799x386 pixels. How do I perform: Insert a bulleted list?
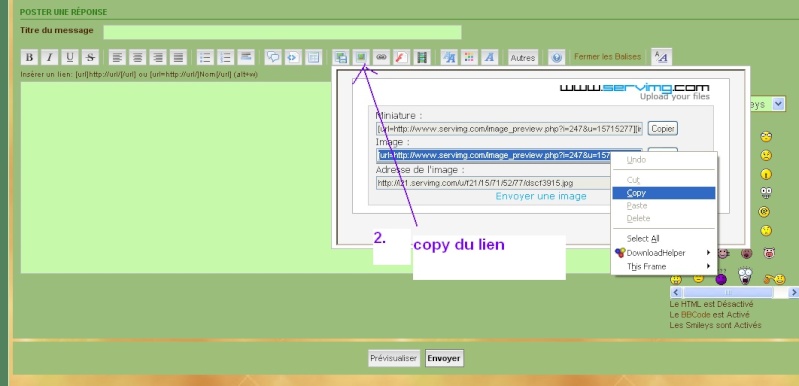tap(205, 57)
